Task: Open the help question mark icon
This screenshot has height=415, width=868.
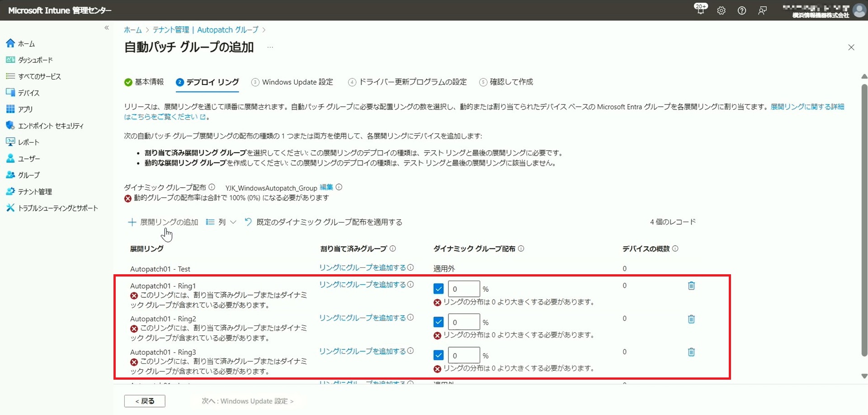Action: [x=741, y=10]
